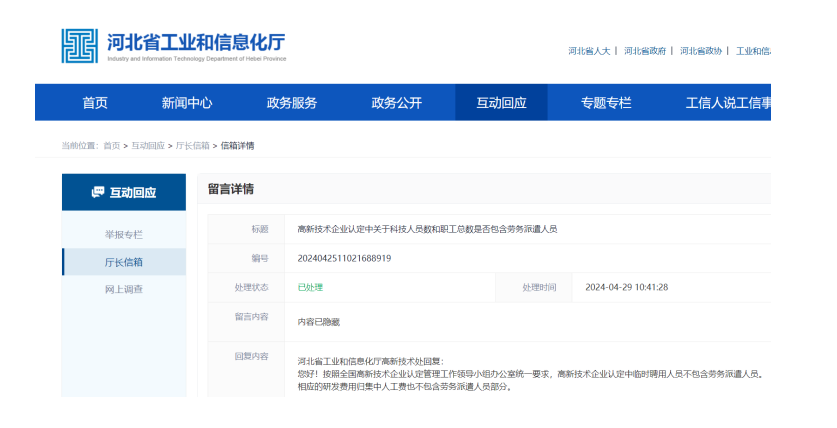837x428 pixels.
Task: Visit the 河北省政府 top link
Action: pos(645,51)
